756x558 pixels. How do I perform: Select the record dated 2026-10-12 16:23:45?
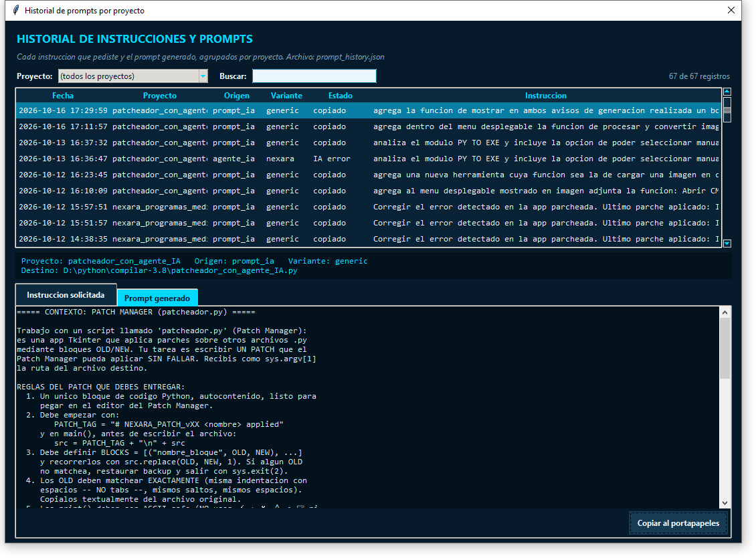369,175
